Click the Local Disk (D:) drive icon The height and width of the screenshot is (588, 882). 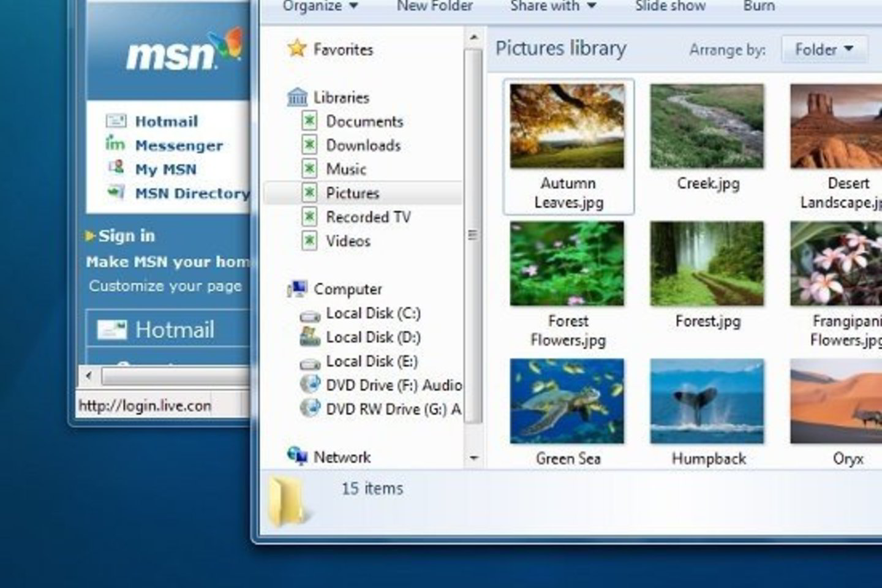(310, 337)
